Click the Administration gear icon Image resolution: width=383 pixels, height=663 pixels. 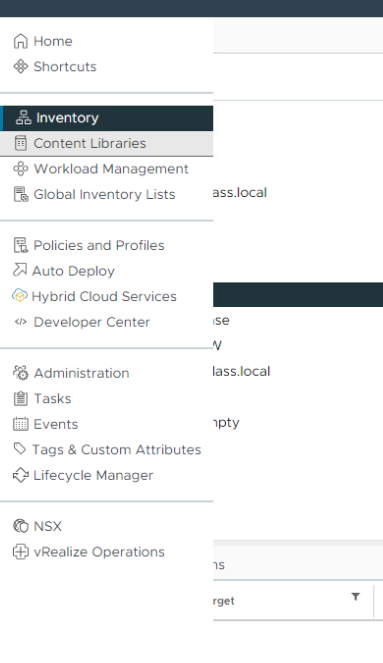point(21,373)
